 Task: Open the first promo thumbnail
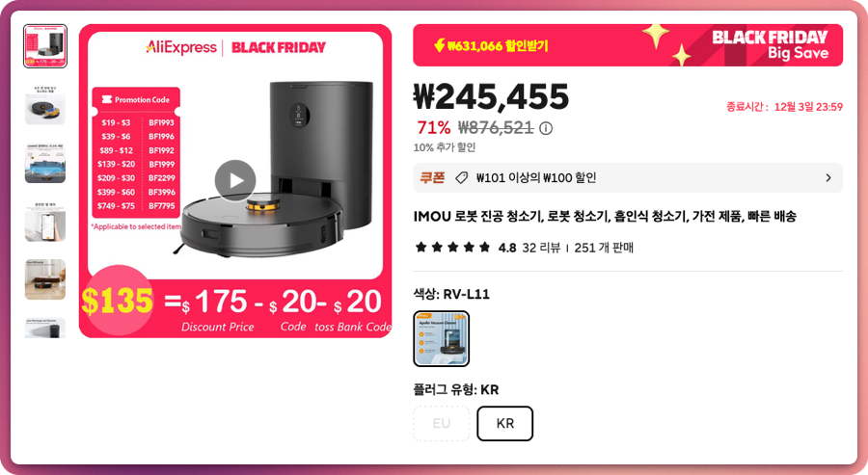44,46
